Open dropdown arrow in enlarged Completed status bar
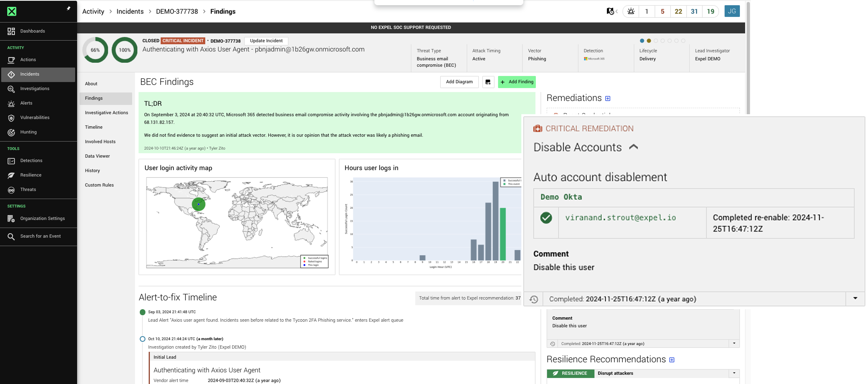The height and width of the screenshot is (384, 868). coord(855,298)
